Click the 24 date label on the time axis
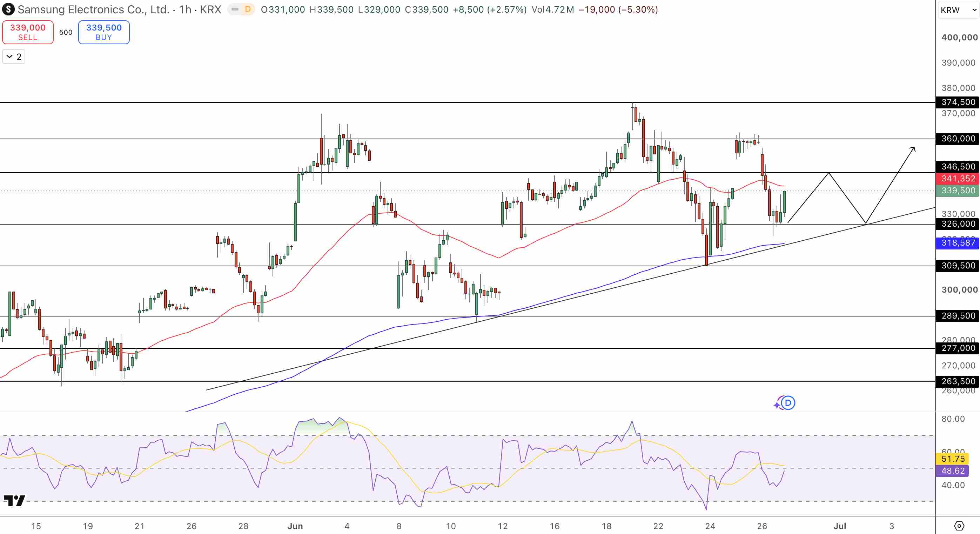980x534 pixels. coord(710,526)
